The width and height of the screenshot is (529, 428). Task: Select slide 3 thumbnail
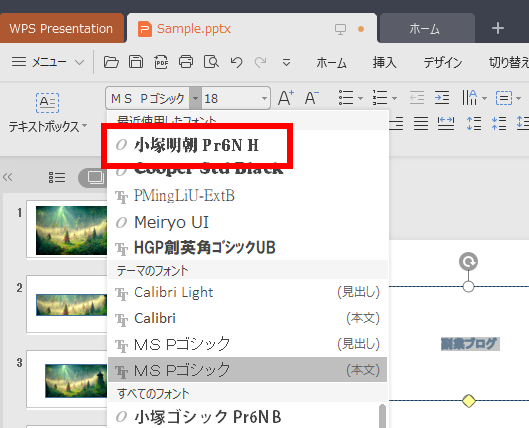pos(67,379)
